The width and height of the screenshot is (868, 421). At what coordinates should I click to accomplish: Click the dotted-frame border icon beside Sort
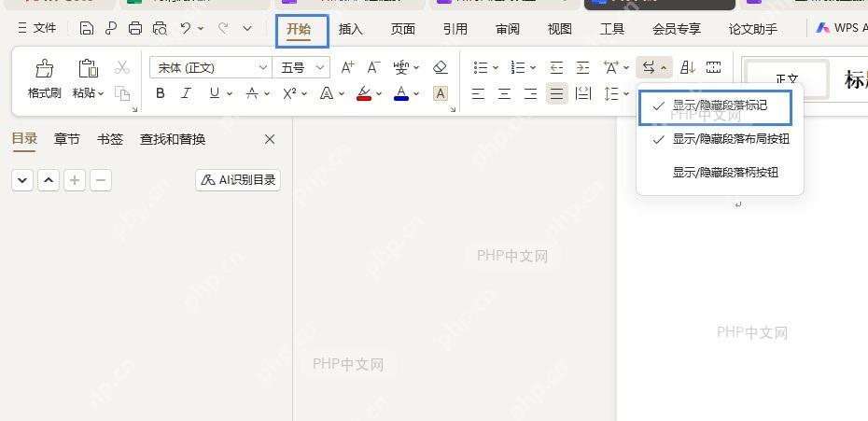pos(714,67)
